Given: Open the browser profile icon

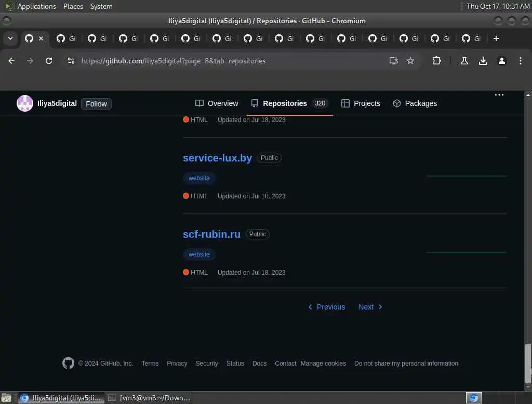Looking at the screenshot, I should click(501, 61).
